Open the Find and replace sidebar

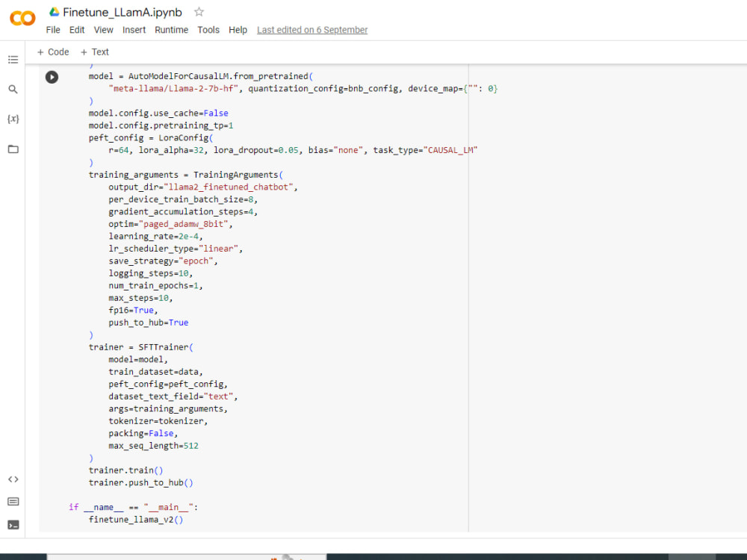[x=13, y=89]
